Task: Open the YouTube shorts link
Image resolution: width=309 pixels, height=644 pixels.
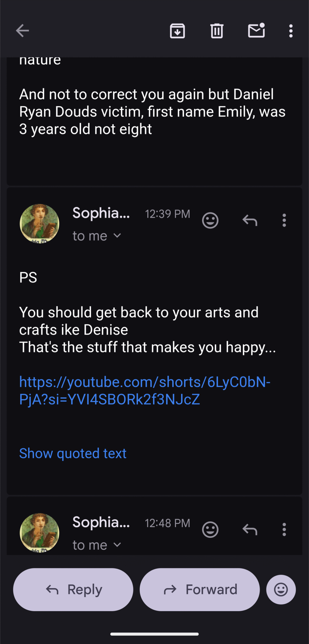Action: click(x=144, y=390)
